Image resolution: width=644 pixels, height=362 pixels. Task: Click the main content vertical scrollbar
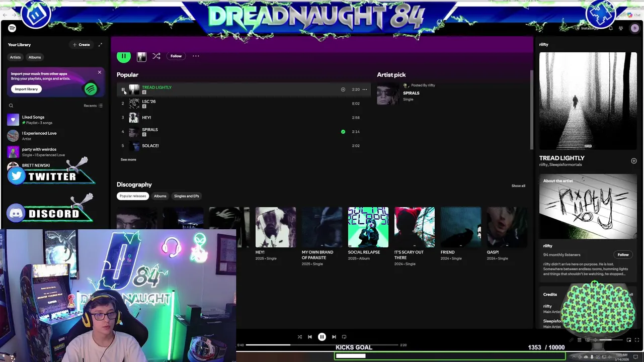(x=531, y=110)
